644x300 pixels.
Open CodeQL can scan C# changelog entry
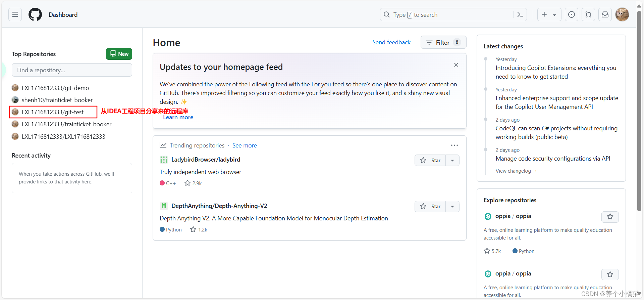coord(556,132)
